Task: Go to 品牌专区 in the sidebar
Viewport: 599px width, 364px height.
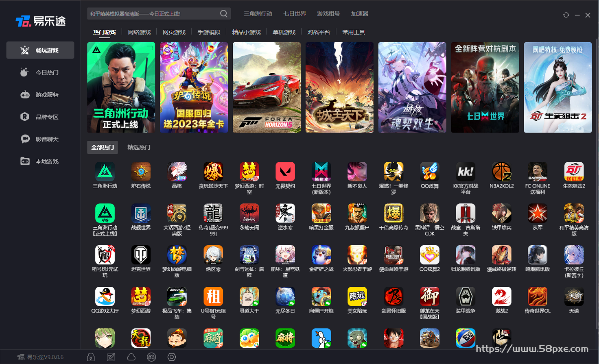Action: (40, 117)
